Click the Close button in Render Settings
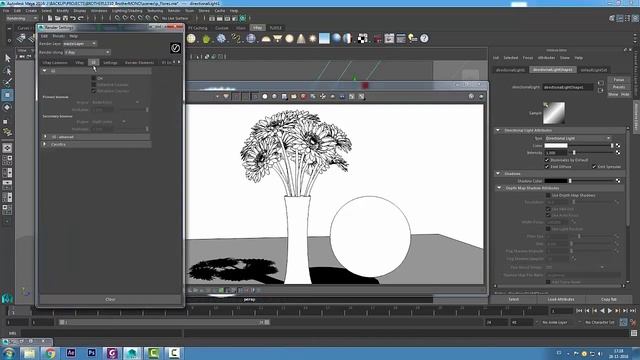 110,300
